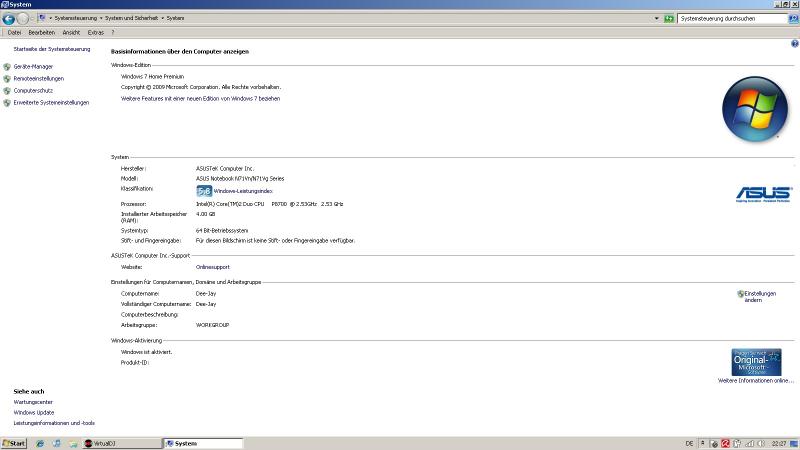Click the red Avira tray icon

tap(725, 443)
